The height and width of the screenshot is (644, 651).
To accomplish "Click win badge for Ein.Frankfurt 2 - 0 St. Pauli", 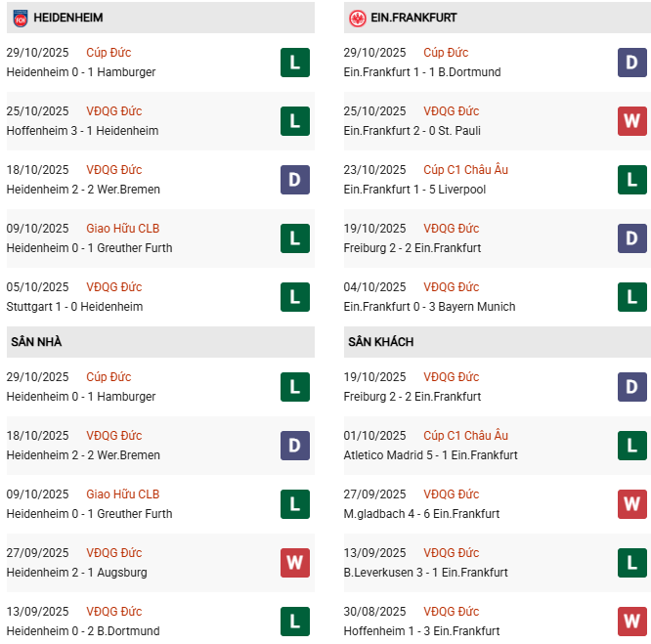I will pyautogui.click(x=632, y=121).
